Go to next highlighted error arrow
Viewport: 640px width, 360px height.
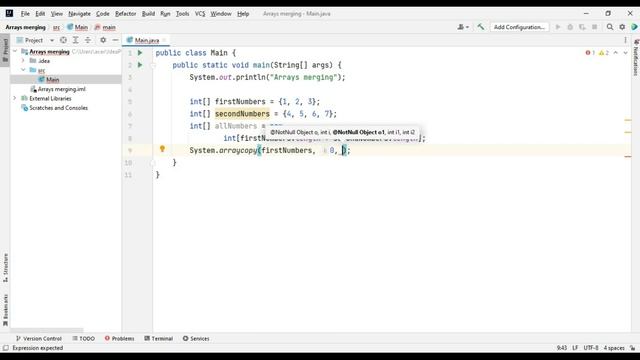pyautogui.click(x=625, y=53)
